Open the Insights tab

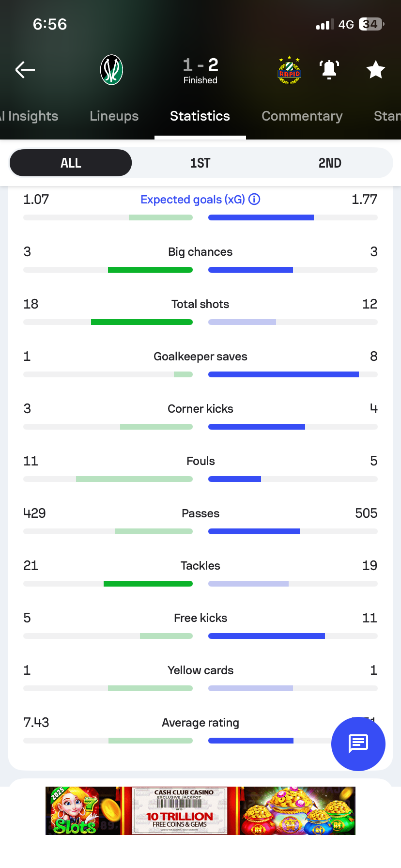pos(29,116)
